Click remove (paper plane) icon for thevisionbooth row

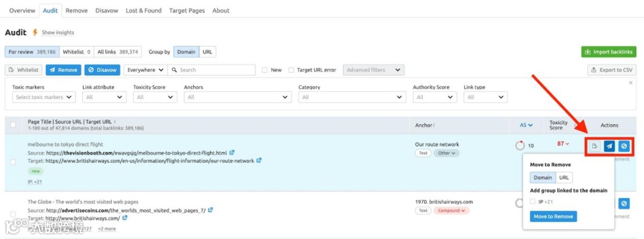[609, 146]
